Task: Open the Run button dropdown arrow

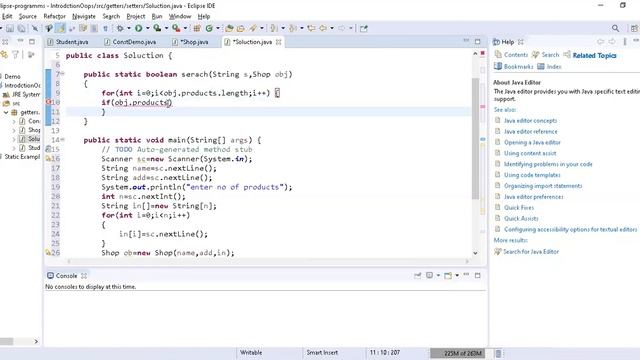Action: (147, 28)
